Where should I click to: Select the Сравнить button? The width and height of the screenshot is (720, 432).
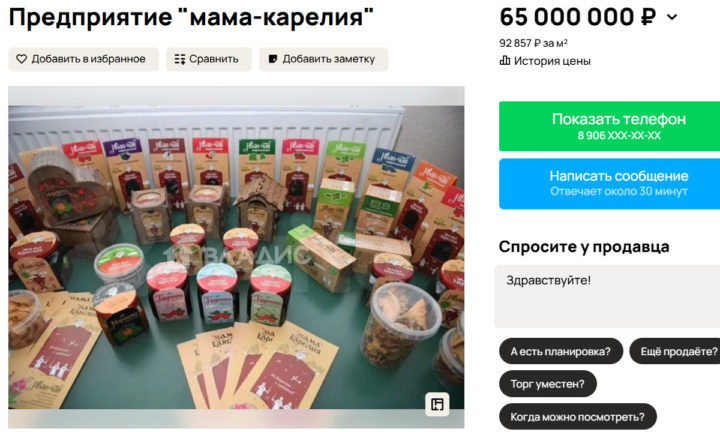click(209, 59)
